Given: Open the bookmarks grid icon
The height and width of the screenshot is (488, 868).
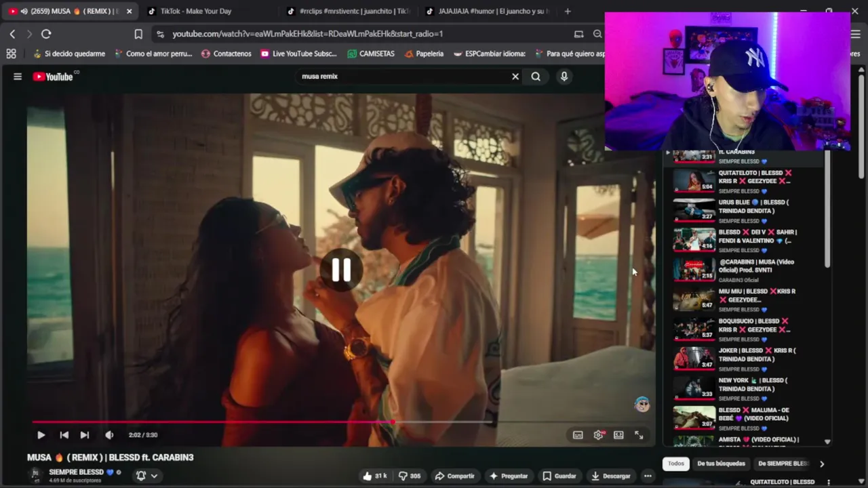Looking at the screenshot, I should pyautogui.click(x=11, y=54).
